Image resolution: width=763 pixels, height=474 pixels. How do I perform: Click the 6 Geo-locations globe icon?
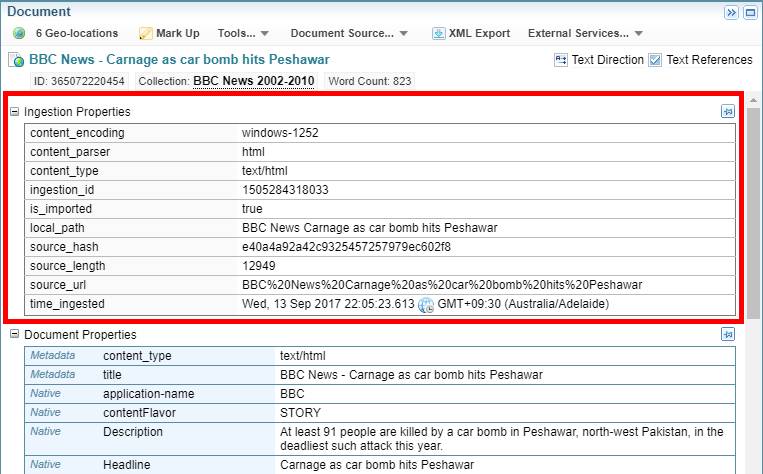[x=19, y=33]
